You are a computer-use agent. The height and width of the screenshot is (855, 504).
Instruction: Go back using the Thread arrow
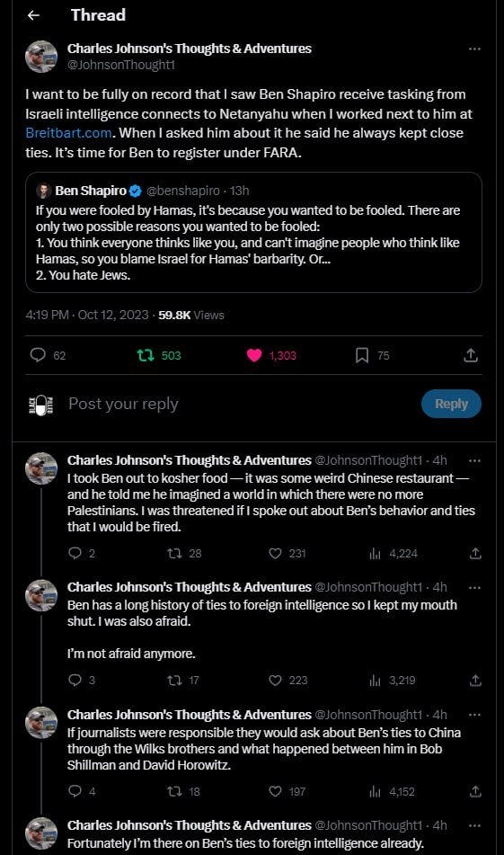[x=34, y=15]
